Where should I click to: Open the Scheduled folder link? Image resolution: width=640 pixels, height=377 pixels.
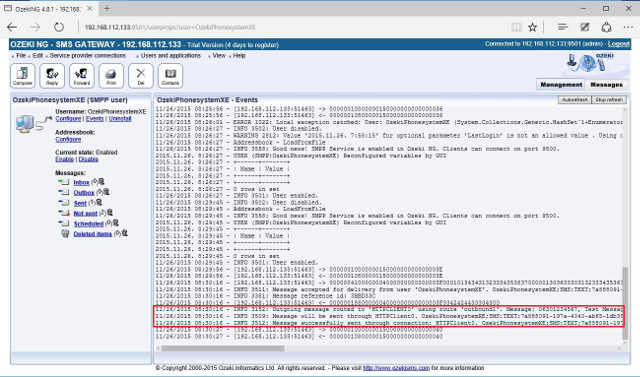pos(89,224)
